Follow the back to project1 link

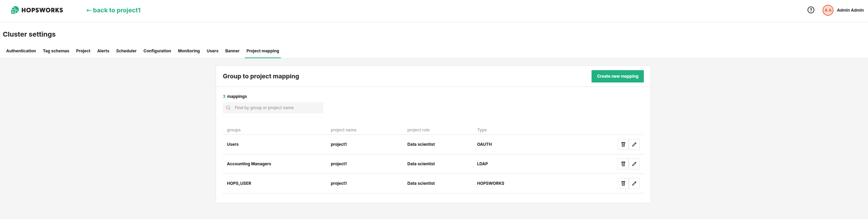tap(113, 10)
